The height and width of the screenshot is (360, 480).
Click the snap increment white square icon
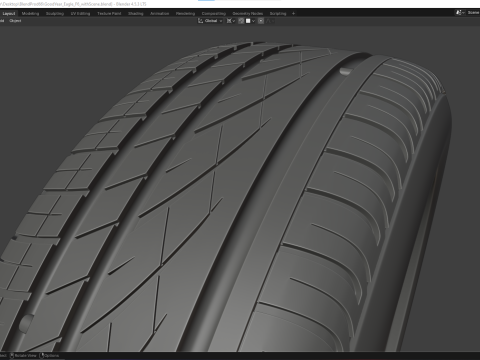[248, 21]
